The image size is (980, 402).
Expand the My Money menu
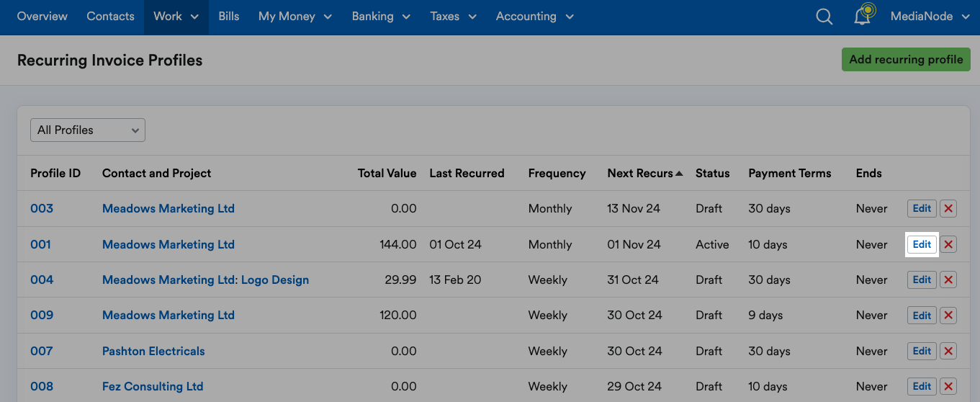[295, 17]
